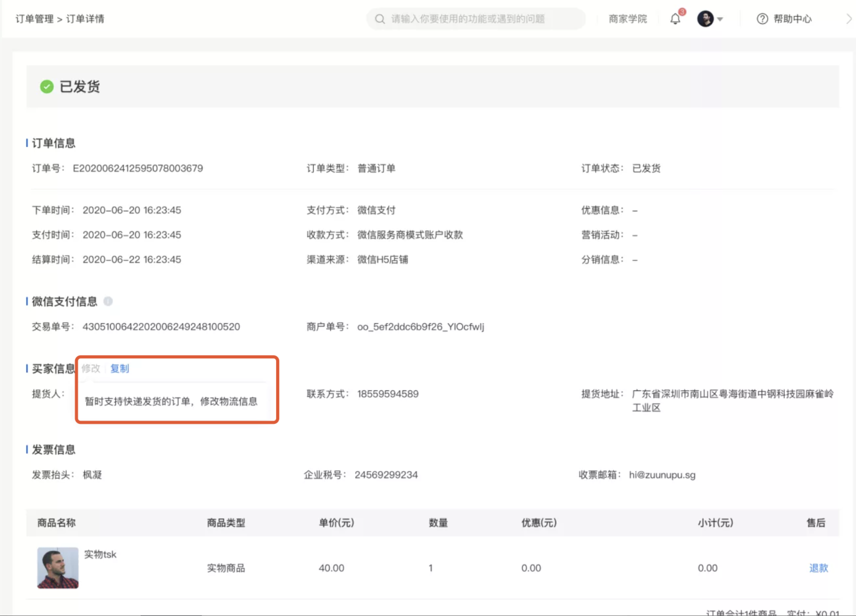Click 微信H5店铺 channel source value
Viewport: 856px width, 616px height.
(x=382, y=260)
